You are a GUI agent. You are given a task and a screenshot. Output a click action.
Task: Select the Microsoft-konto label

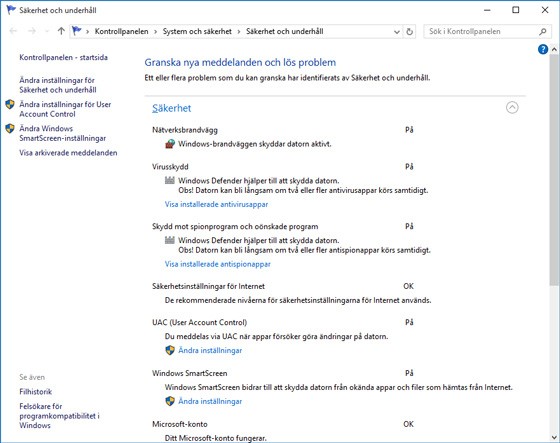point(180,424)
